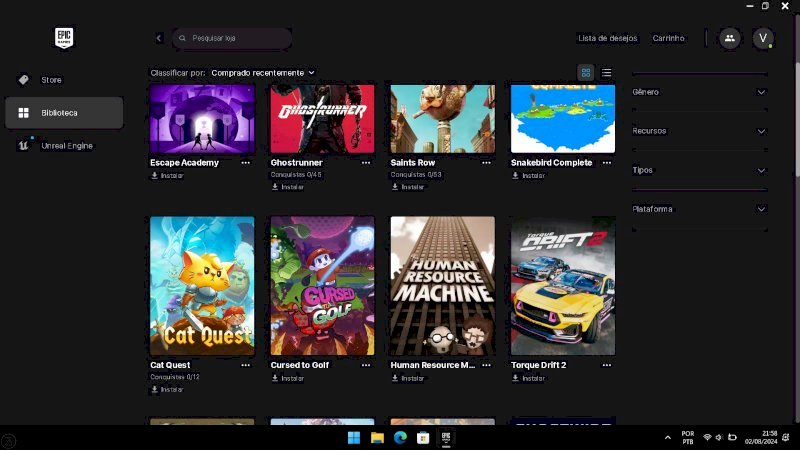
Task: Install Cursed to Golf
Action: (288, 379)
